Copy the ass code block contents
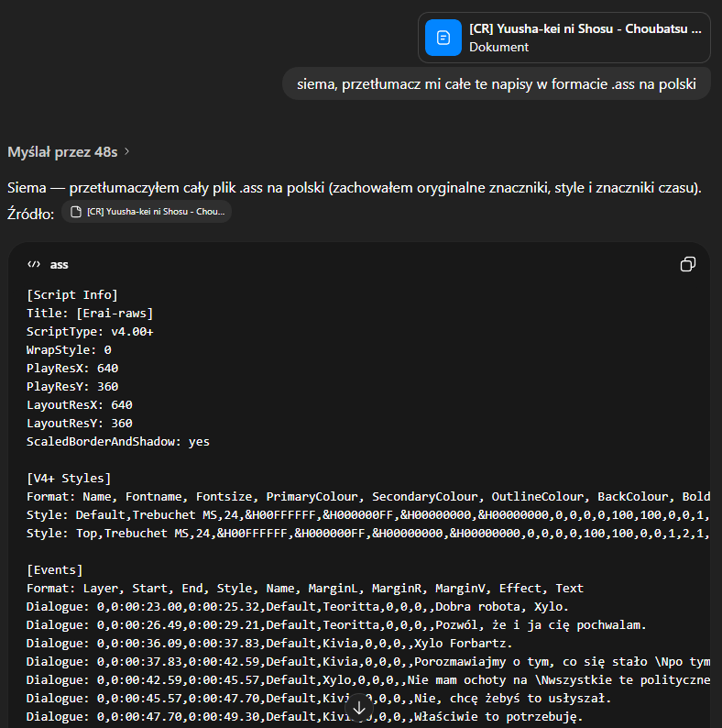This screenshot has height=728, width=722. (688, 264)
